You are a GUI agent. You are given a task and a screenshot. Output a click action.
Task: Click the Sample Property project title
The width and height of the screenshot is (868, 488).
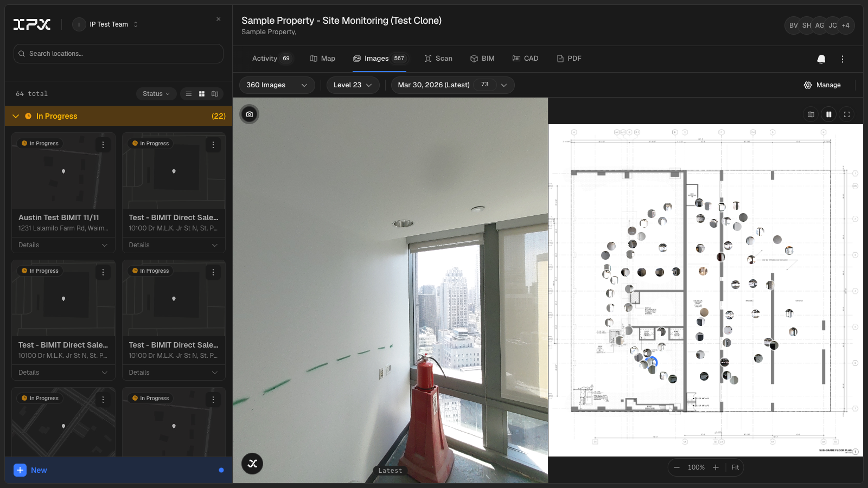coord(341,21)
